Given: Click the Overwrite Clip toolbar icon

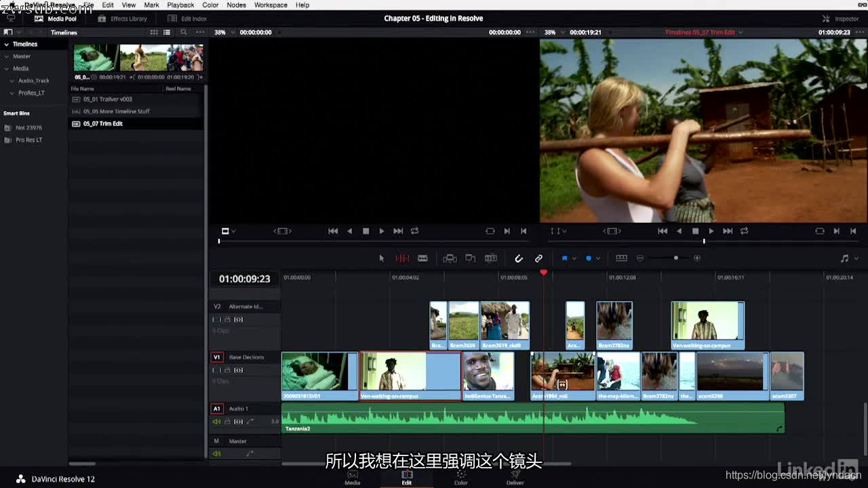Looking at the screenshot, I should [x=470, y=258].
